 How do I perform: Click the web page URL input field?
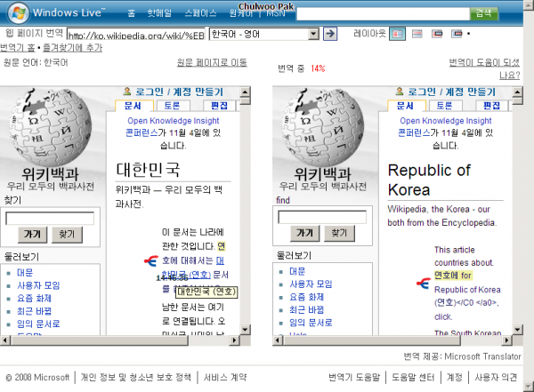click(136, 34)
